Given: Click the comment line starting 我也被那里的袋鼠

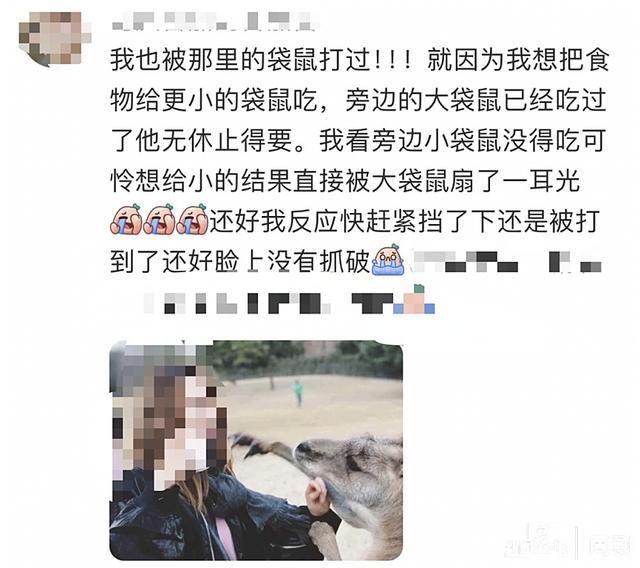Looking at the screenshot, I should (360, 60).
